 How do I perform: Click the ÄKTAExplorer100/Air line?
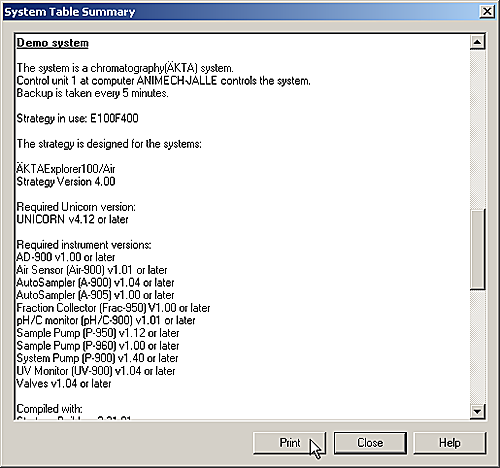coord(66,169)
